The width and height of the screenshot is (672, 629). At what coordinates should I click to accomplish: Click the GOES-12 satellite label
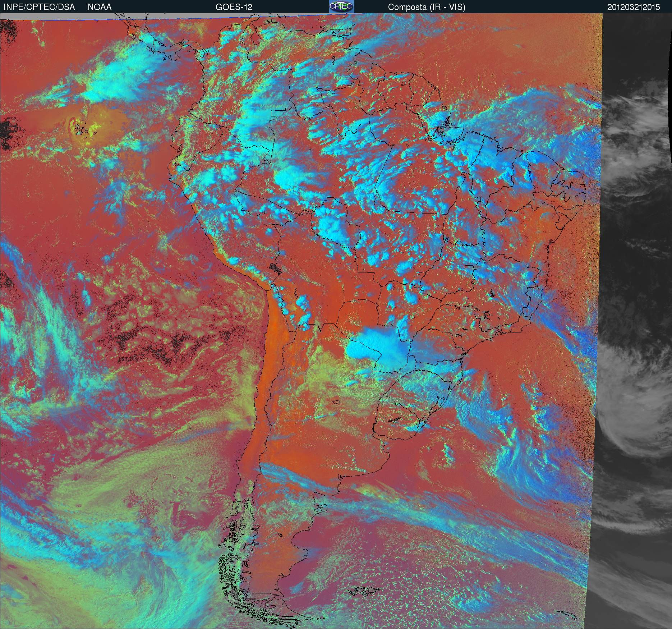pos(234,7)
